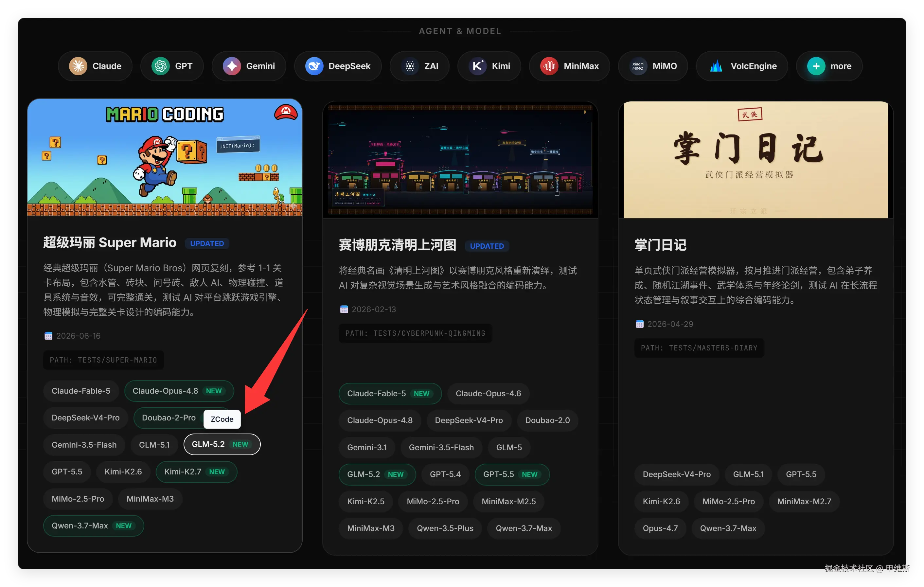This screenshot has width=924, height=587.
Task: Click the UPDATED badge beside 赛博朋克清明上河图
Action: [x=487, y=246]
